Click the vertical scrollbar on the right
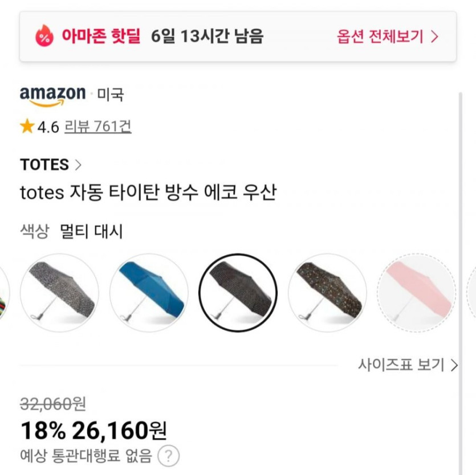Viewport: 476px width, 475px height. (460, 228)
